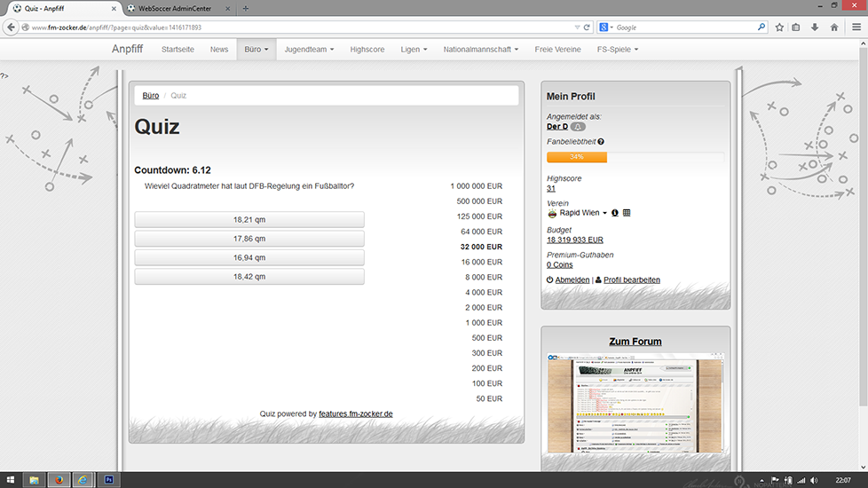The image size is (868, 488).
Task: Go to the browser home page icon
Action: click(833, 28)
